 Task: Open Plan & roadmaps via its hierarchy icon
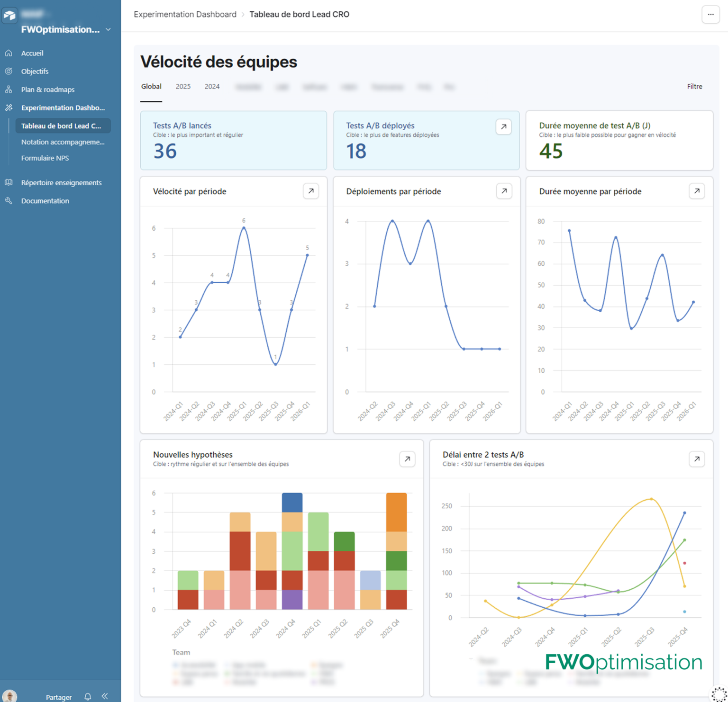tap(9, 89)
